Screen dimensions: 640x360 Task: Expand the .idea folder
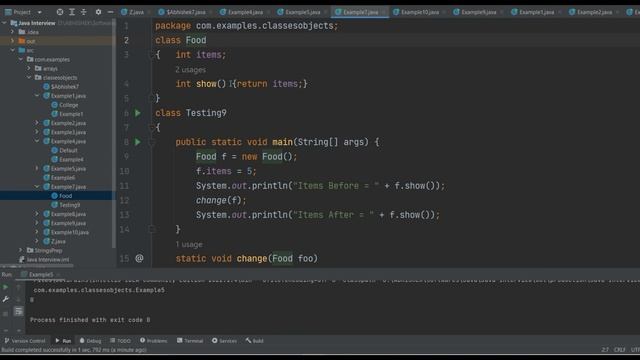point(13,32)
